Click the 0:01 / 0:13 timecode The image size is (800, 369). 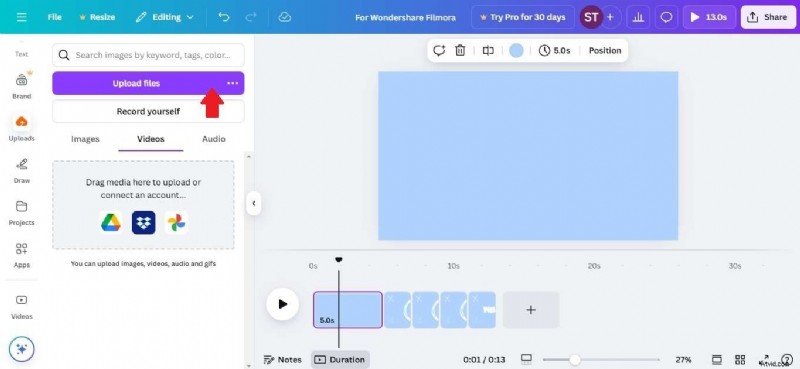pos(484,360)
